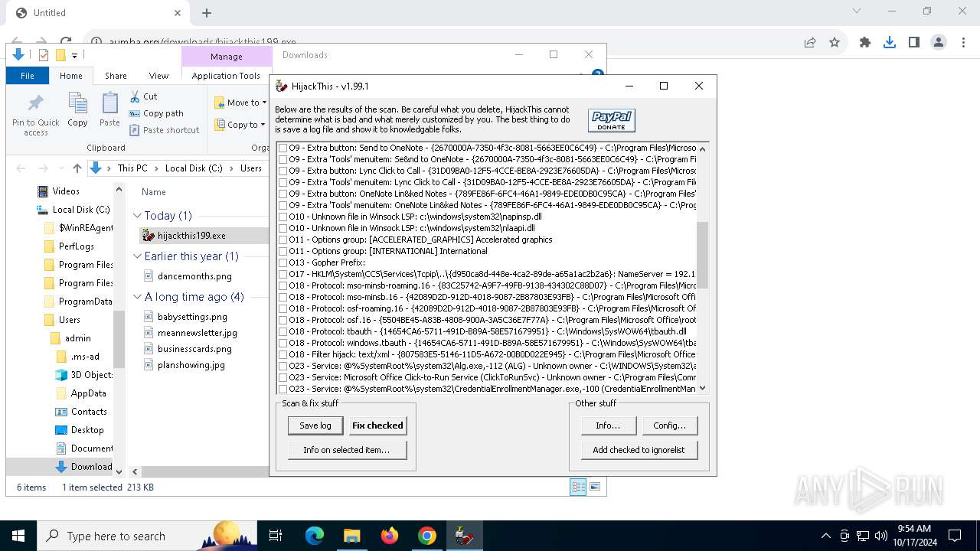The height and width of the screenshot is (551, 980).
Task: Click the Cut scissors icon
Action: tap(135, 96)
